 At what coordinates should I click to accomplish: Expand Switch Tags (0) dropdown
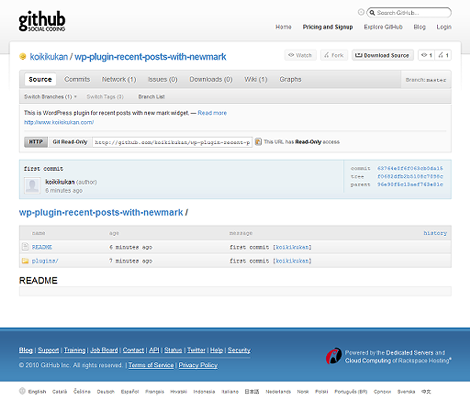pyautogui.click(x=105, y=97)
